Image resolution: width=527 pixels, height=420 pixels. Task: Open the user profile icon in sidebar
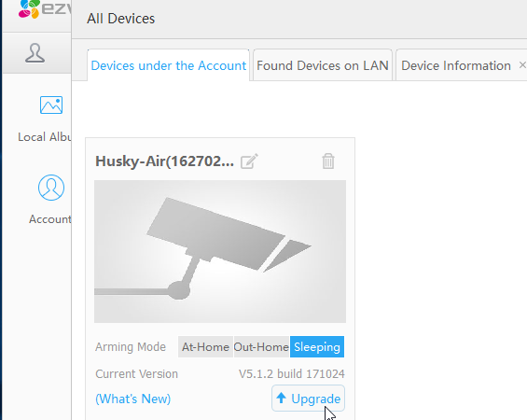coord(35,53)
